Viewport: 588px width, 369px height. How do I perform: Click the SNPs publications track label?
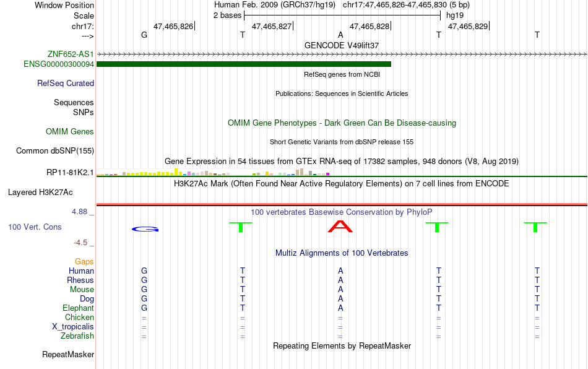[84, 112]
